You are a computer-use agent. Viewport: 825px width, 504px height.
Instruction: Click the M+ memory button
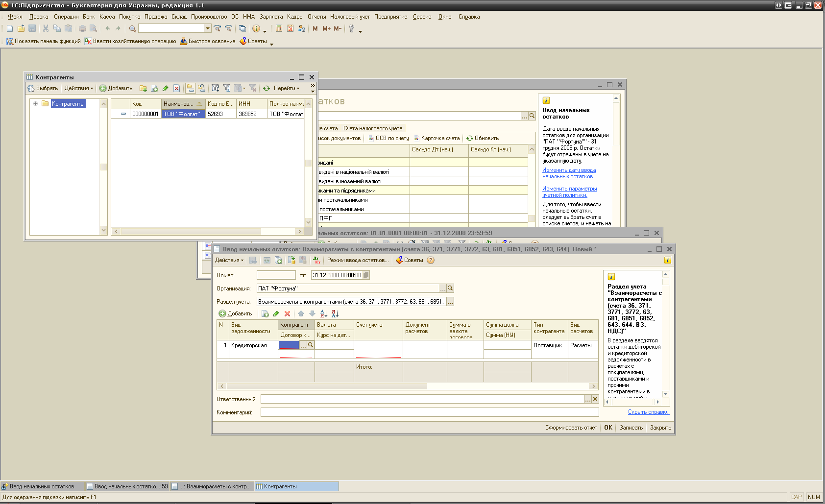(x=326, y=28)
